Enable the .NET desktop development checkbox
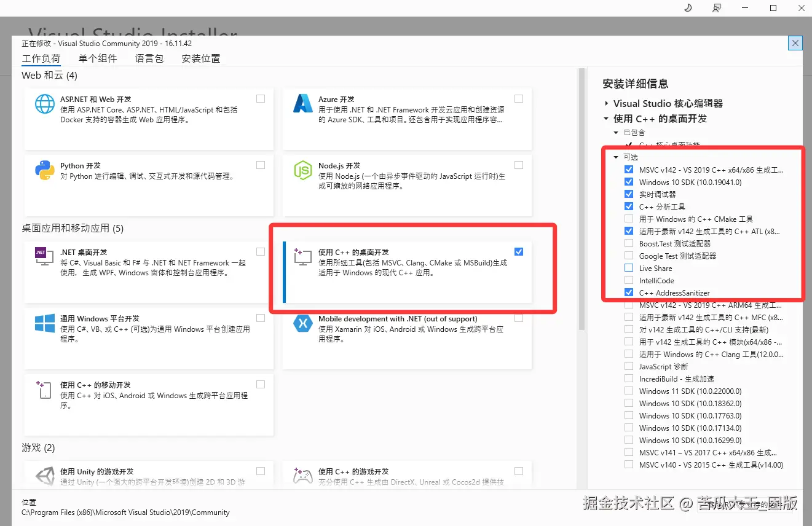This screenshot has width=812, height=526. (x=261, y=251)
